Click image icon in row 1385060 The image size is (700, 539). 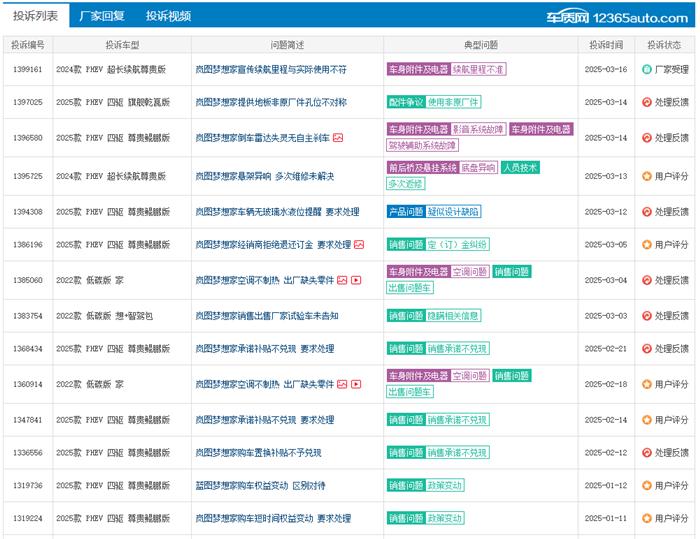click(x=342, y=280)
